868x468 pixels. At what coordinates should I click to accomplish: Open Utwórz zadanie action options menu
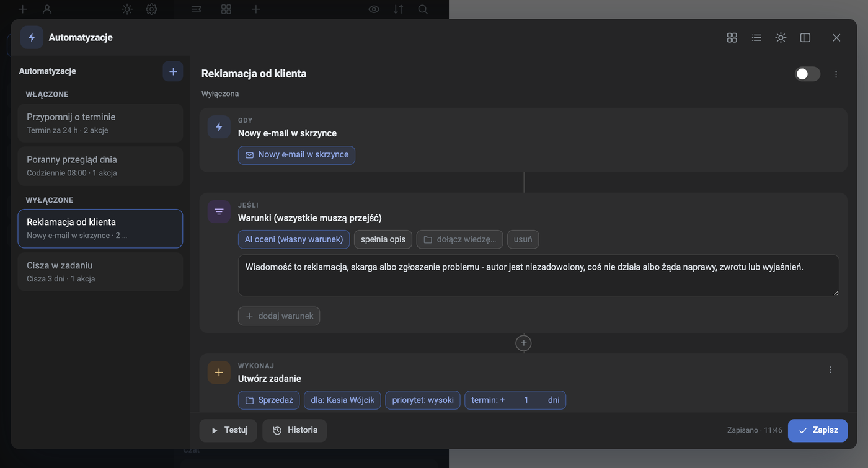pyautogui.click(x=831, y=369)
